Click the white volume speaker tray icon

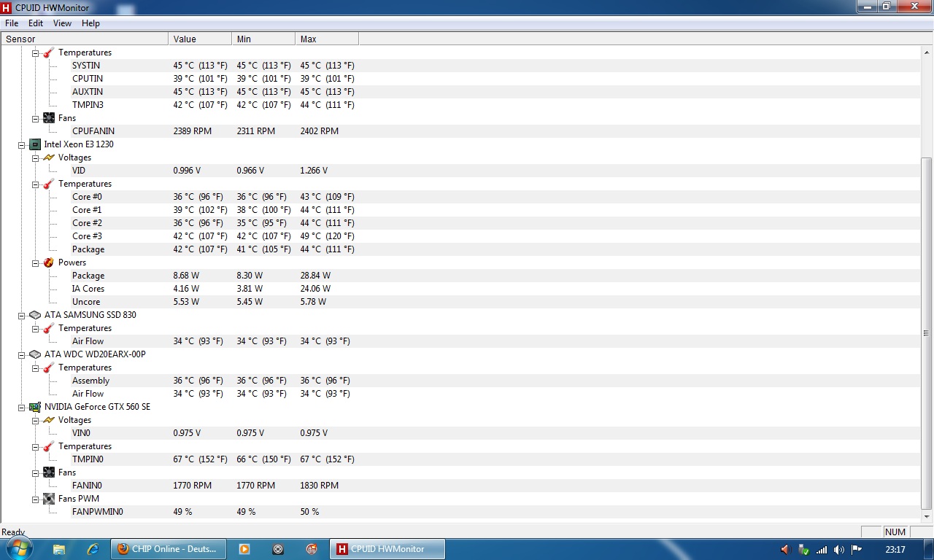tap(839, 550)
